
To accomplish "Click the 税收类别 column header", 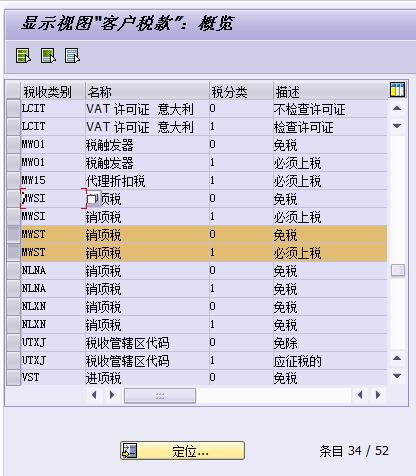I will [53, 91].
